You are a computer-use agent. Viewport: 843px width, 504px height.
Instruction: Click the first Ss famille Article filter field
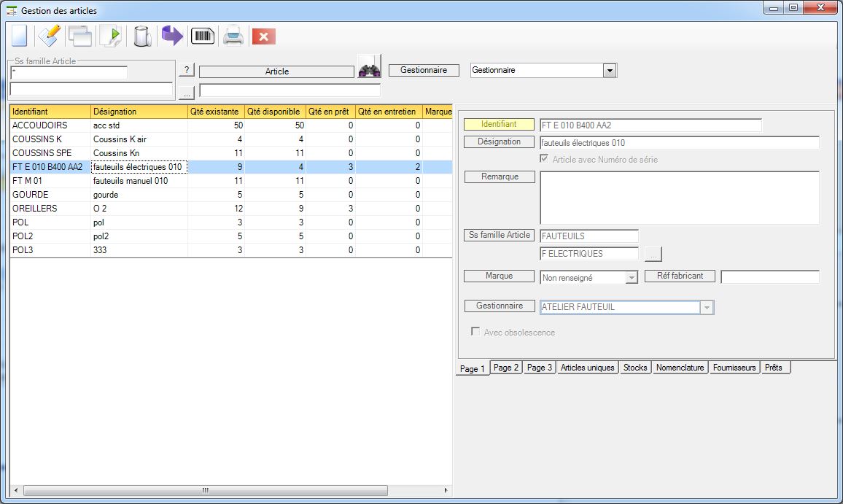coord(69,72)
